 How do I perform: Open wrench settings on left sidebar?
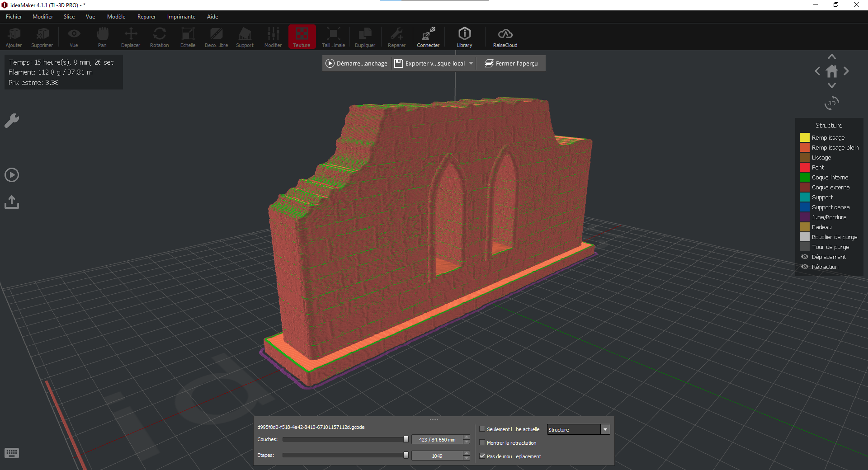click(x=12, y=121)
